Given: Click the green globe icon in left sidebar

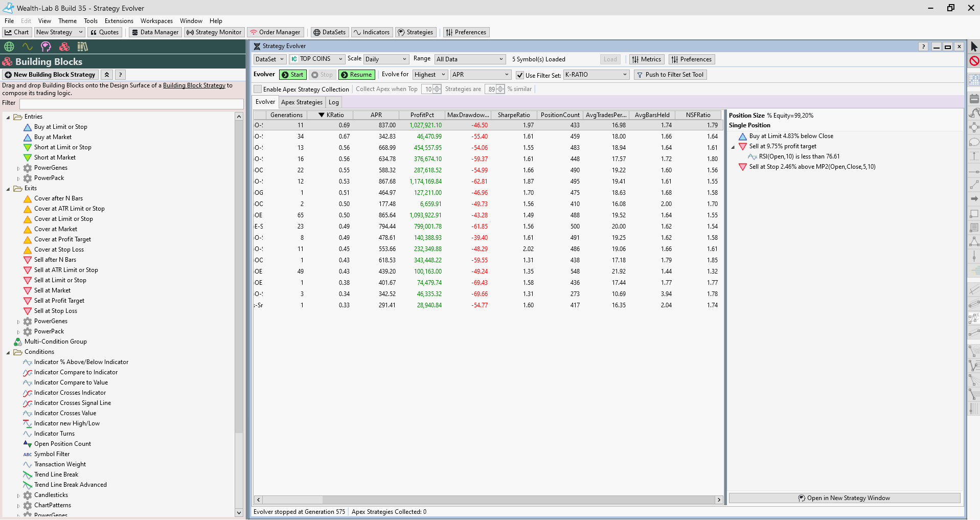Looking at the screenshot, I should click(8, 46).
